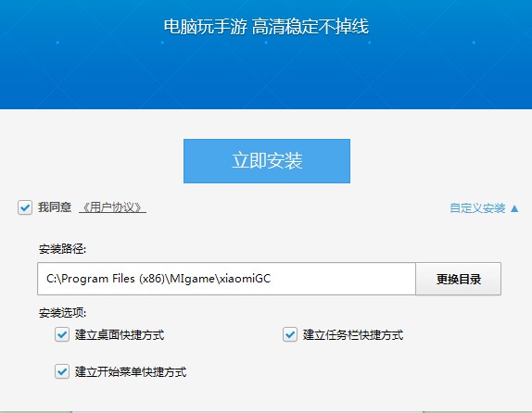Click the install path input field
532x413 pixels.
227,279
